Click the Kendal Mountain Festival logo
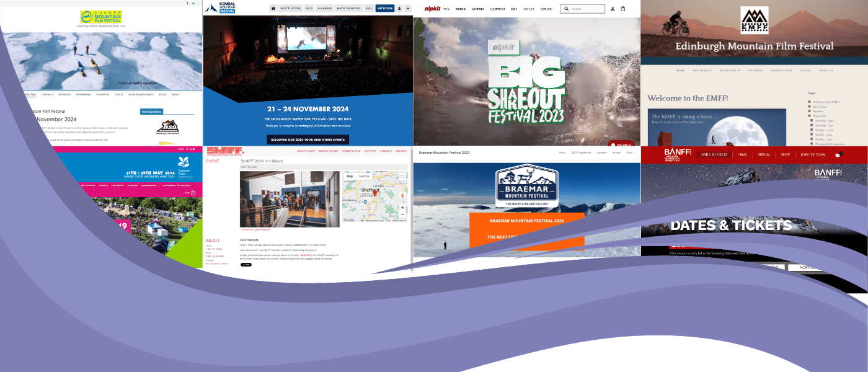Viewport: 868px width, 372px height. [221, 8]
